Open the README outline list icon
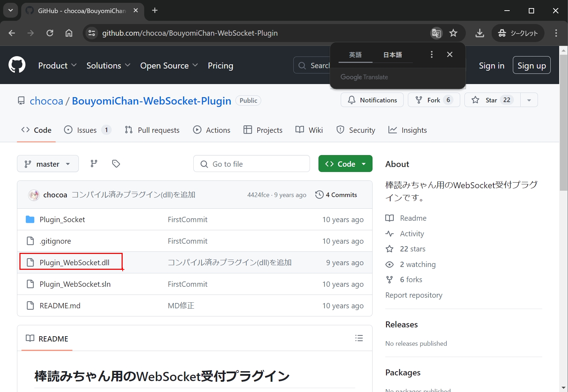This screenshot has height=392, width=568. coord(359,338)
